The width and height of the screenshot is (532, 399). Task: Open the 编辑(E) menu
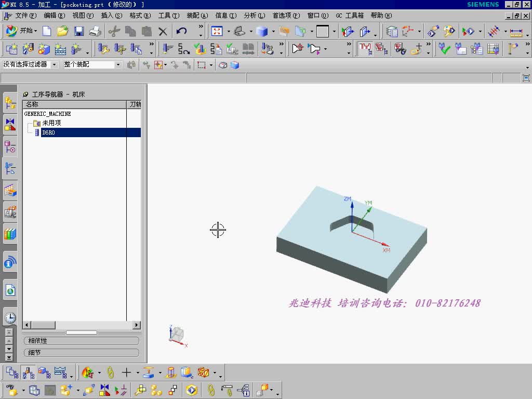[x=54, y=16]
